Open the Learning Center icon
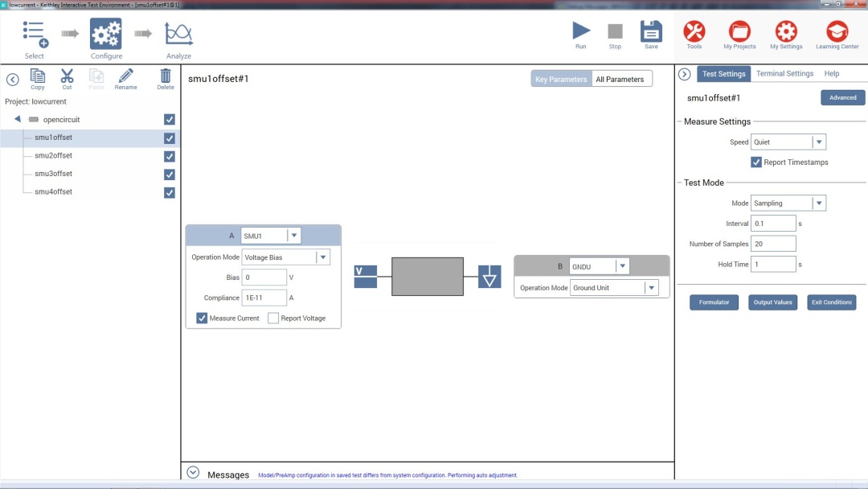868x489 pixels. 837,32
